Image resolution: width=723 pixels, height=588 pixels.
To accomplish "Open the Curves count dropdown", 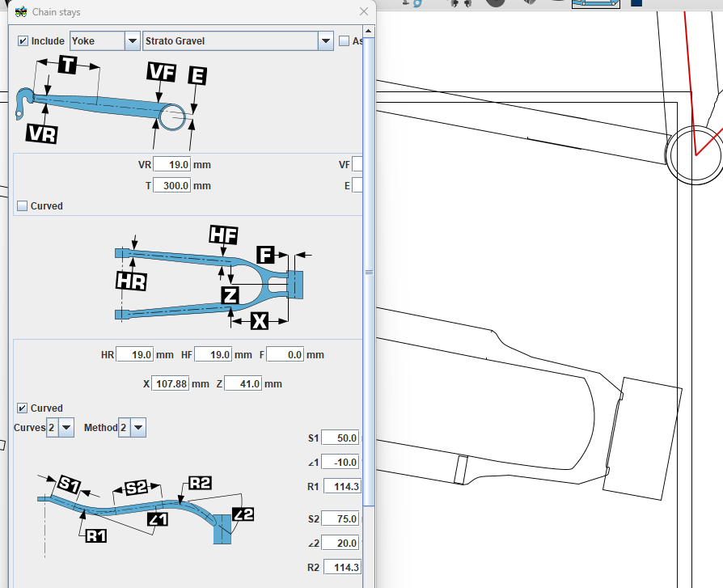I will pyautogui.click(x=66, y=428).
